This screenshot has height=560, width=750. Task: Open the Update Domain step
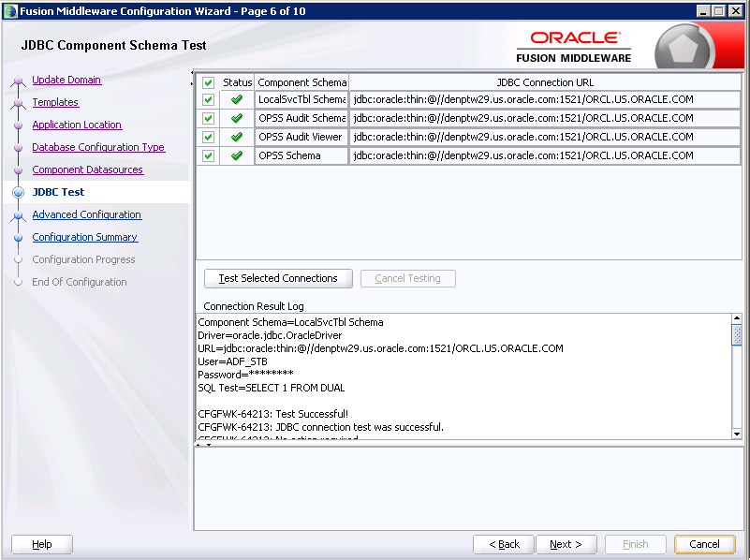coord(66,80)
